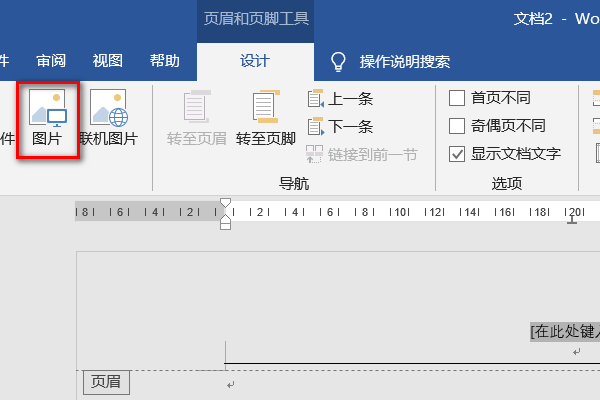
Task: Click the first-line indent marker on ruler
Action: click(225, 203)
